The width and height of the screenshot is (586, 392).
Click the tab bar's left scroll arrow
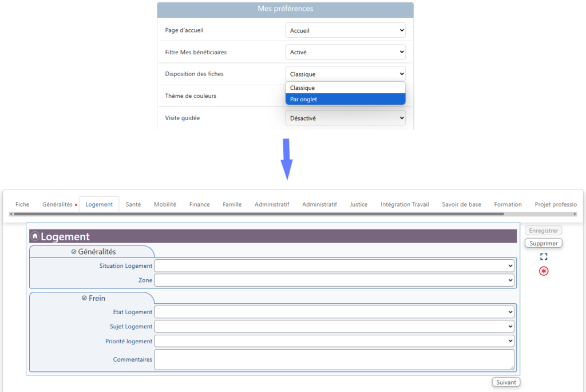(11, 214)
